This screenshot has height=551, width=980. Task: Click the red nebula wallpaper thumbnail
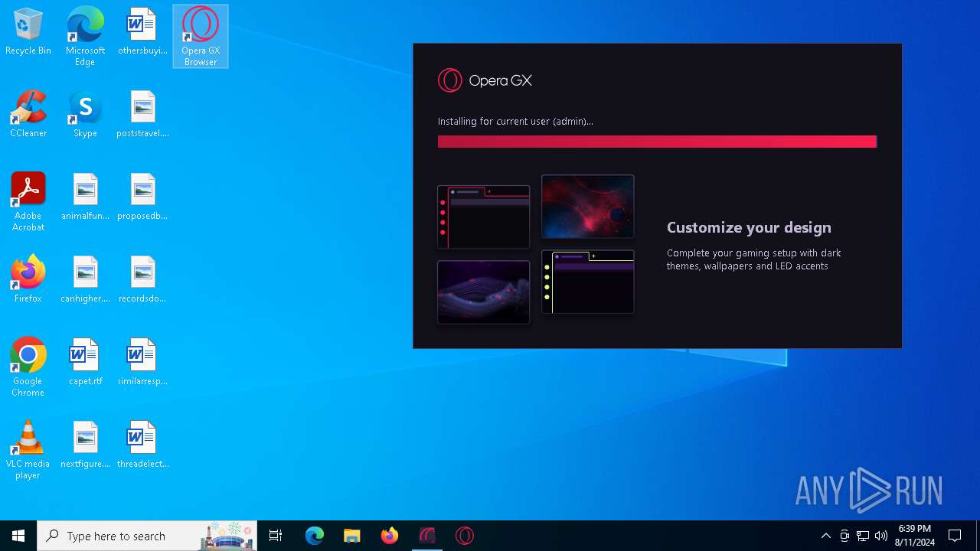588,207
